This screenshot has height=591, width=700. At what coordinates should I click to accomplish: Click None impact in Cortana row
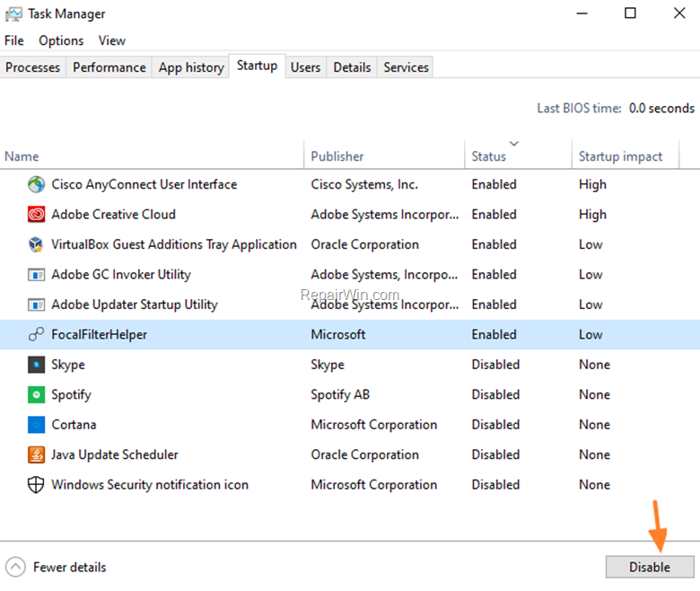(x=595, y=424)
